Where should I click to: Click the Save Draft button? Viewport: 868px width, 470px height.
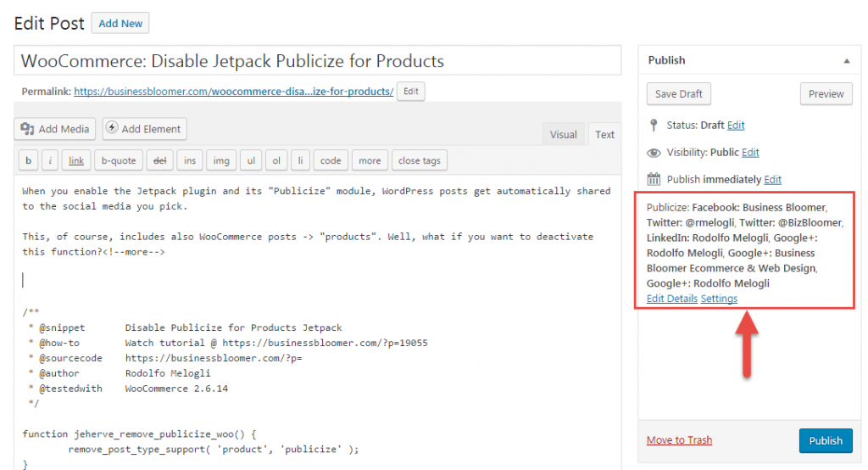click(679, 93)
